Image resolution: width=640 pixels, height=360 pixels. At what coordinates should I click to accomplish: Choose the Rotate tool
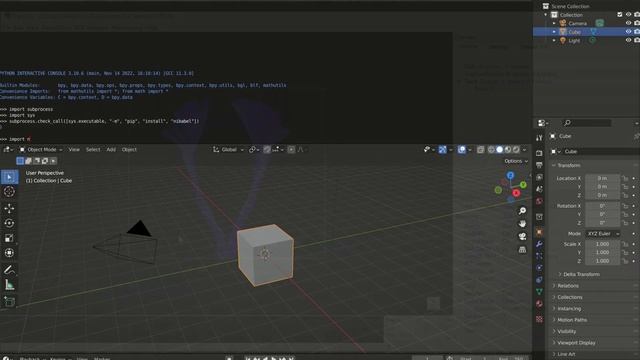pos(9,223)
